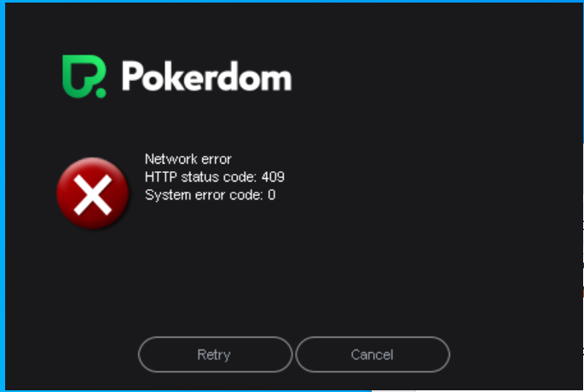Click the word "Cancel" label
The image size is (584, 392).
tap(372, 355)
